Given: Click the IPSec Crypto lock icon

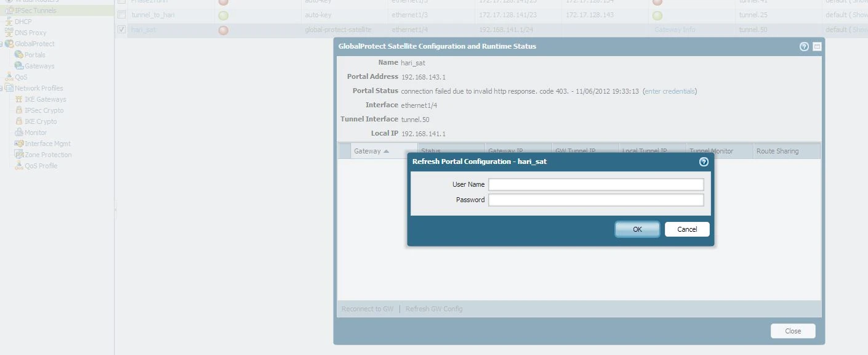Looking at the screenshot, I should point(19,110).
